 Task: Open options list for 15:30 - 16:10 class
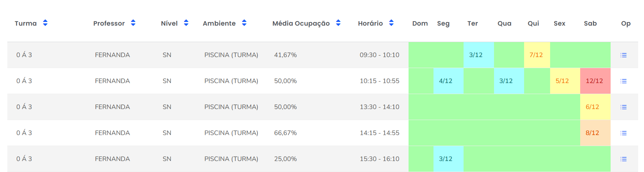(623, 159)
